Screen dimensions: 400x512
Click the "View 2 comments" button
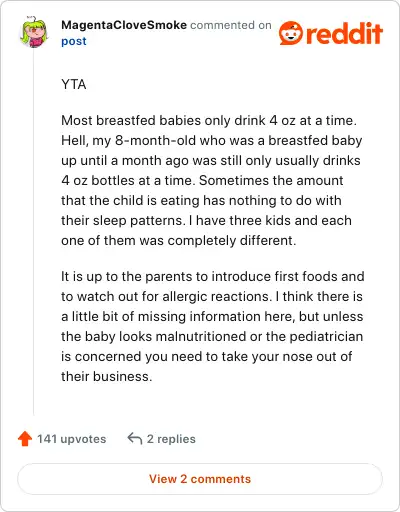click(200, 479)
